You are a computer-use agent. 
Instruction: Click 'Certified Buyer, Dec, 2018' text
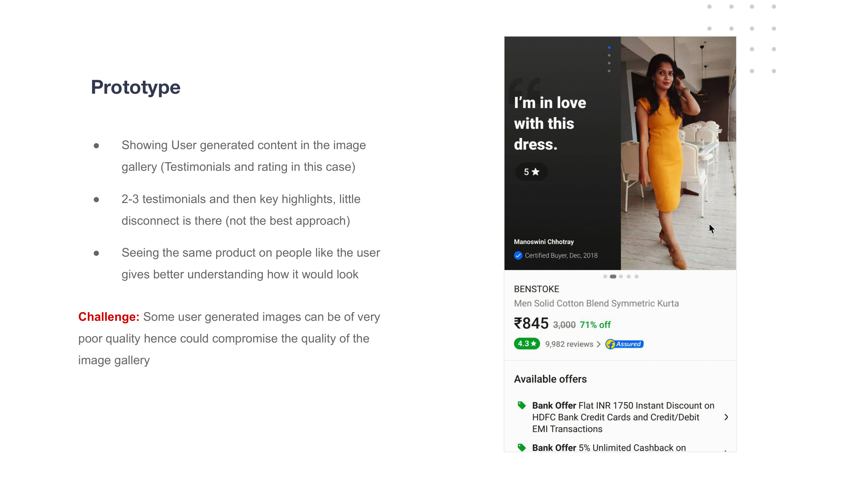pos(561,255)
